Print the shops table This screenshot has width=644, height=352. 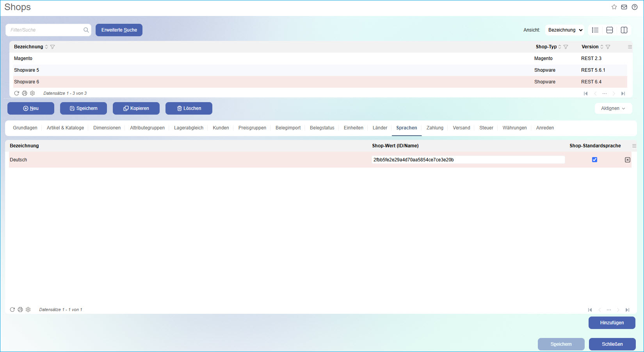click(25, 93)
